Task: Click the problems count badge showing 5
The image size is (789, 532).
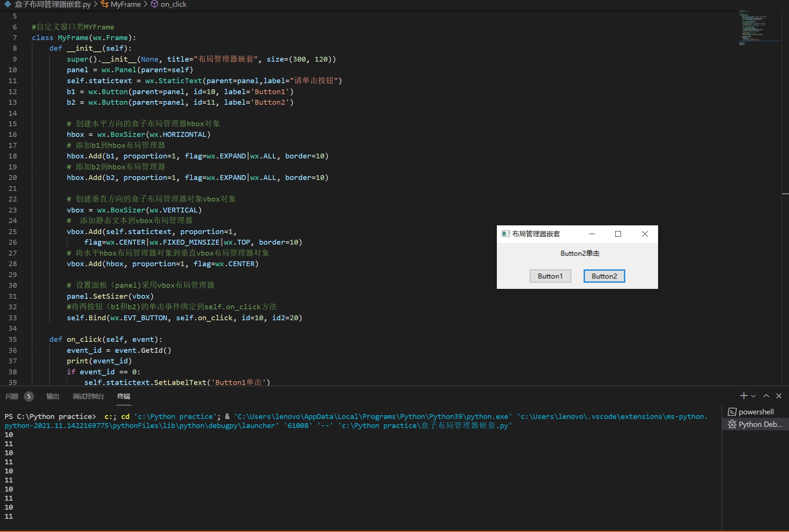Action: click(29, 396)
